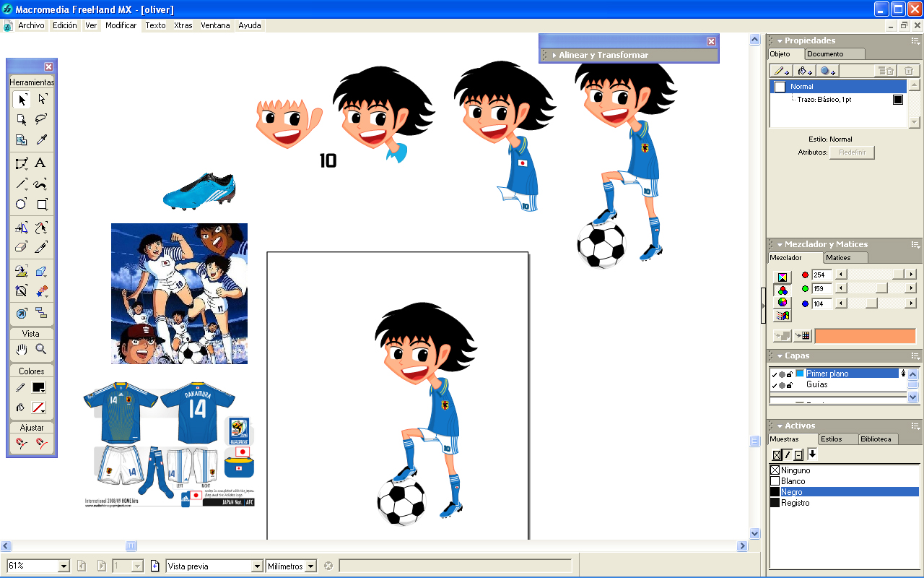Image resolution: width=924 pixels, height=578 pixels.
Task: Open the Ventana menu
Action: tap(215, 25)
